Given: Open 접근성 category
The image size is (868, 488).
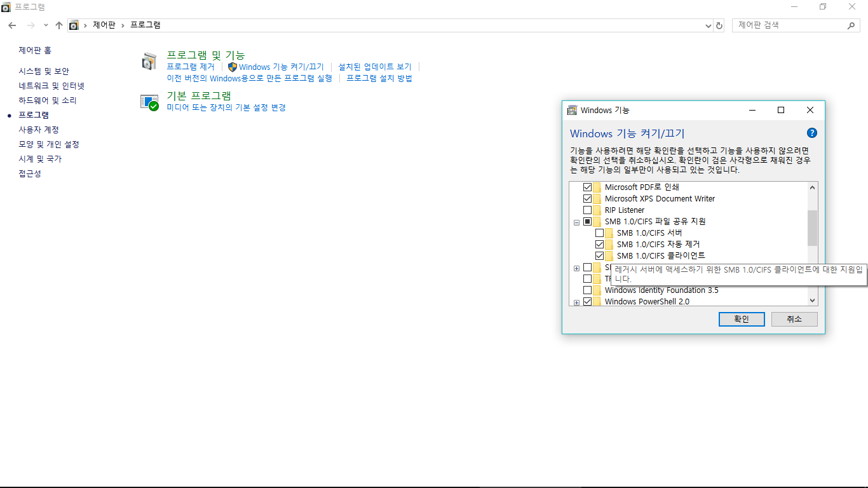Looking at the screenshot, I should click(x=30, y=173).
